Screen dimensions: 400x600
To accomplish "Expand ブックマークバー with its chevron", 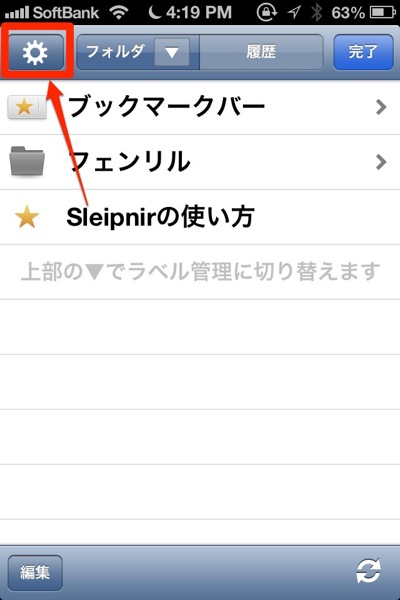I will [381, 107].
